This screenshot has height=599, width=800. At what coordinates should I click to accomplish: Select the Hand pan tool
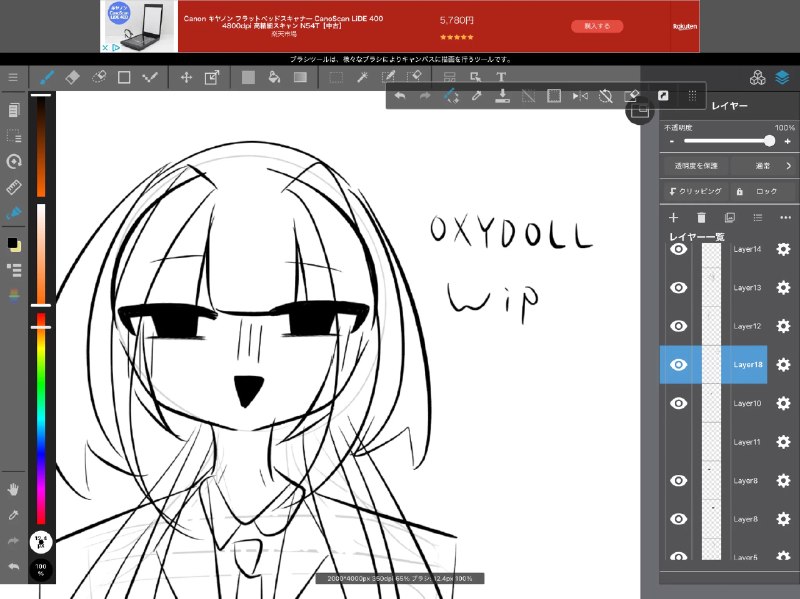click(14, 490)
